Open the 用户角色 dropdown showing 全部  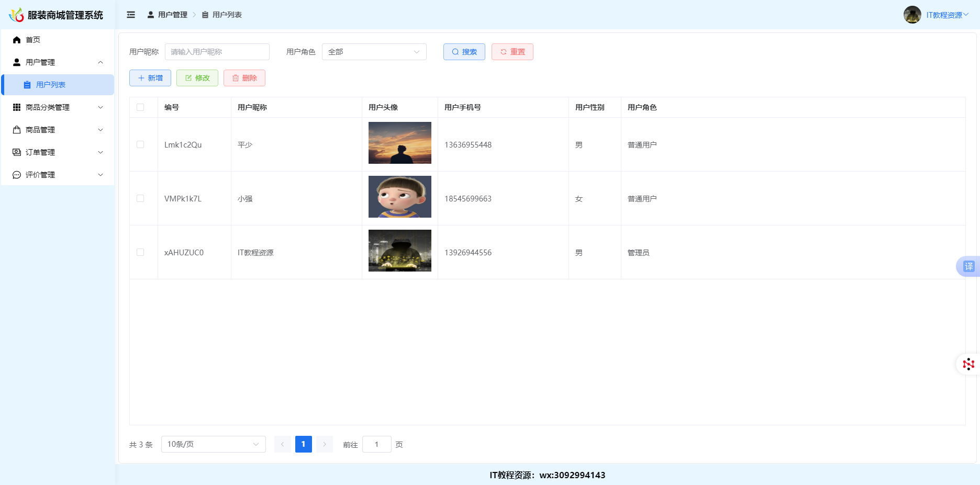pyautogui.click(x=374, y=52)
